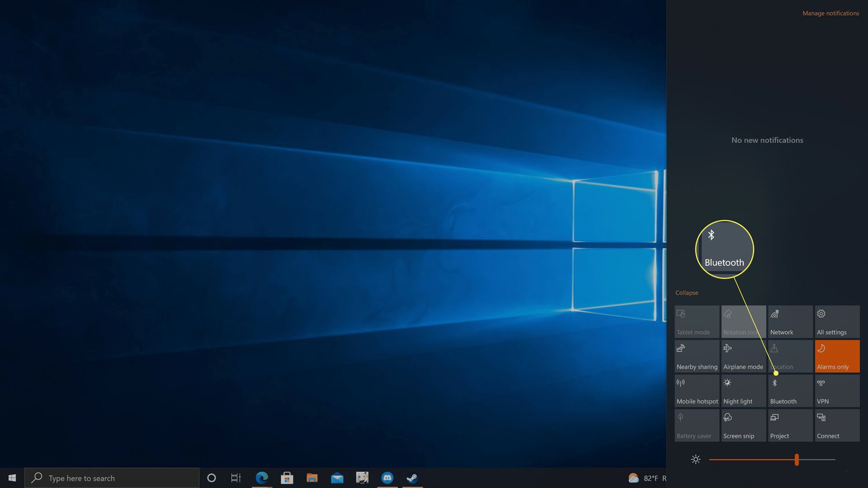Open the Project display options
The width and height of the screenshot is (868, 488).
coord(790,426)
